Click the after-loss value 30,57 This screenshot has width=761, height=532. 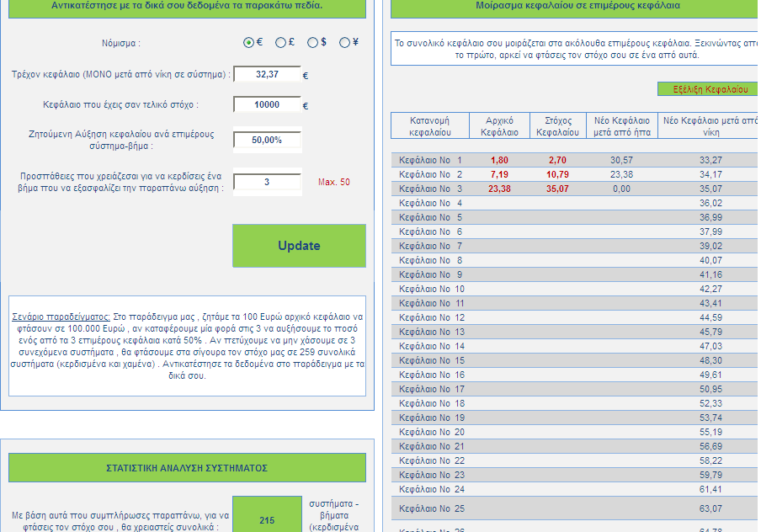click(622, 160)
